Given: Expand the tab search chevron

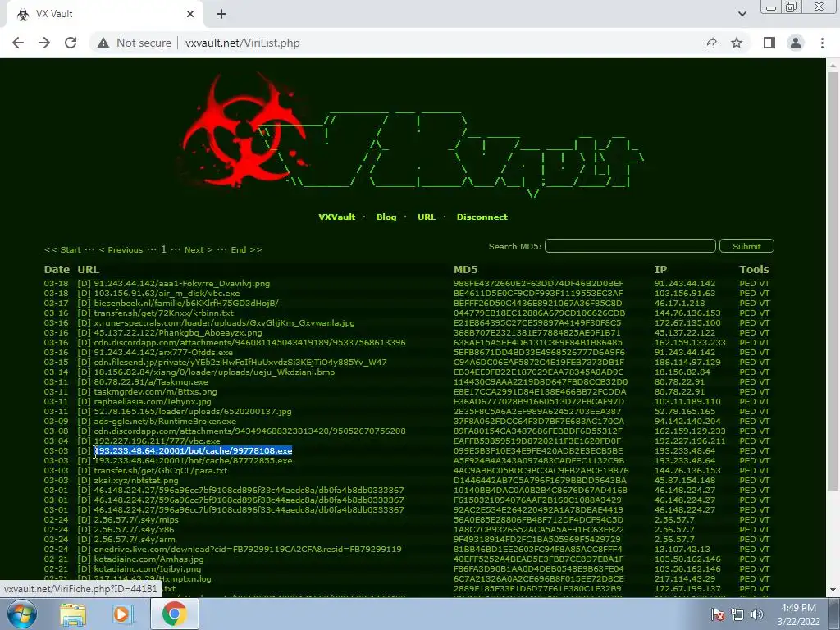Looking at the screenshot, I should coord(742,14).
